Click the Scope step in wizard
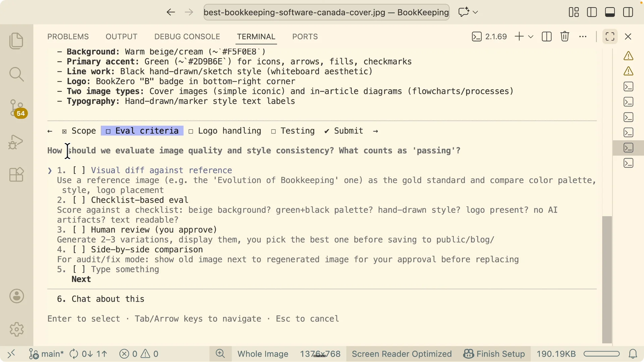644x362 pixels. point(79,131)
